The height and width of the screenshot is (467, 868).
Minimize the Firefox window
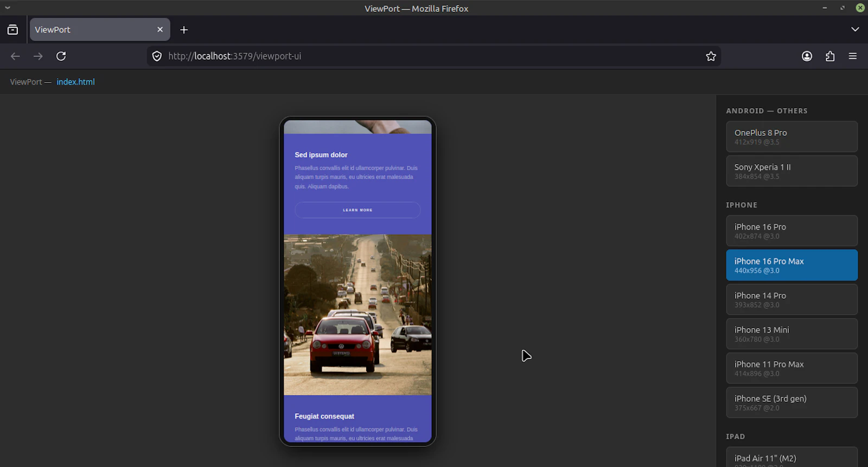(x=825, y=8)
